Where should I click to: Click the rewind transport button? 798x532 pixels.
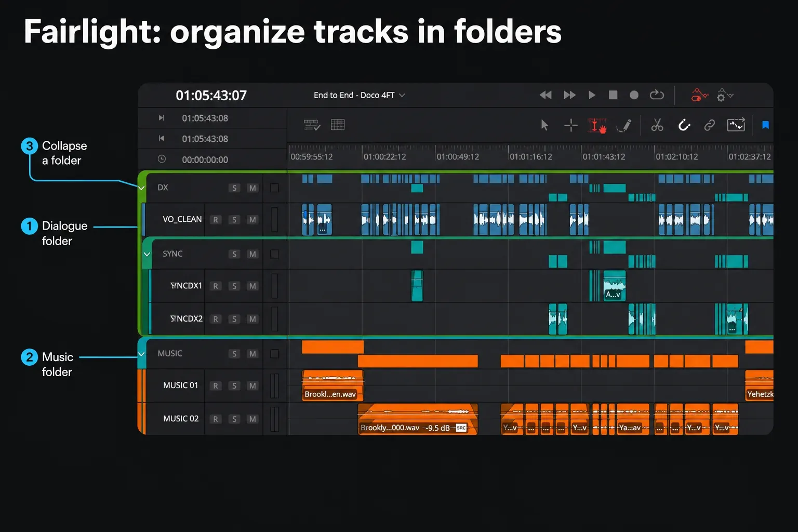tap(546, 95)
